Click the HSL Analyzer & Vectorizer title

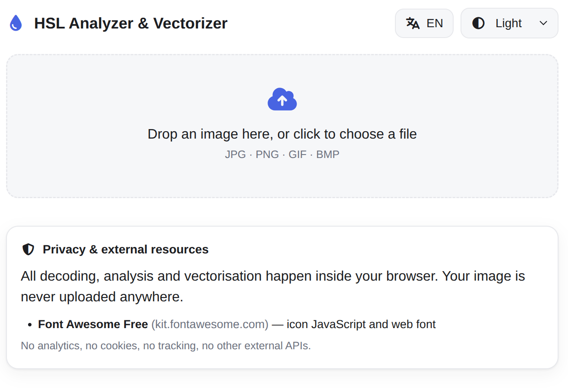tap(131, 23)
